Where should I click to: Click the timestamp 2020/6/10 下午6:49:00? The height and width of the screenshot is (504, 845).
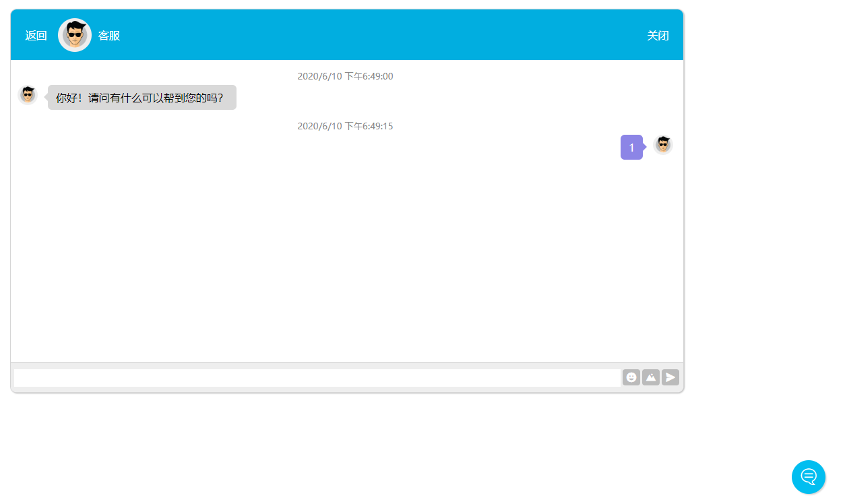pos(345,77)
